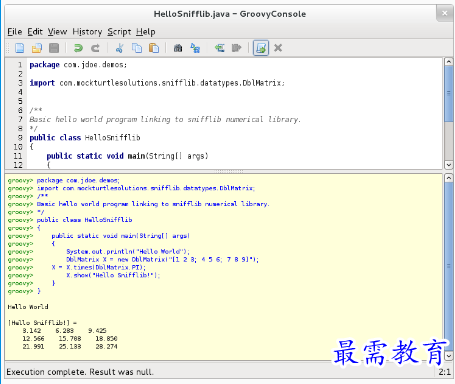Open the Edit menu
This screenshot has height=384, width=455.
pyautogui.click(x=35, y=32)
